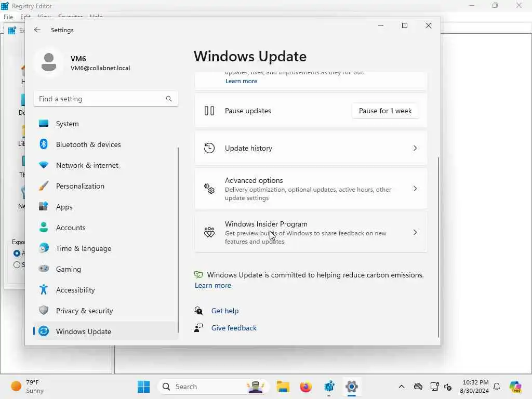
Task: Open Time & language category
Action: [x=106, y=248]
